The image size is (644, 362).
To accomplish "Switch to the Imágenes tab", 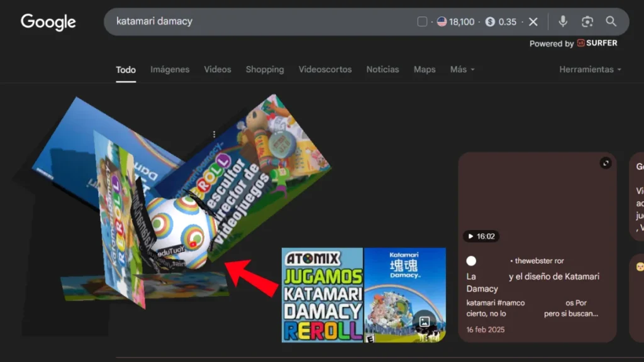I will coord(170,69).
